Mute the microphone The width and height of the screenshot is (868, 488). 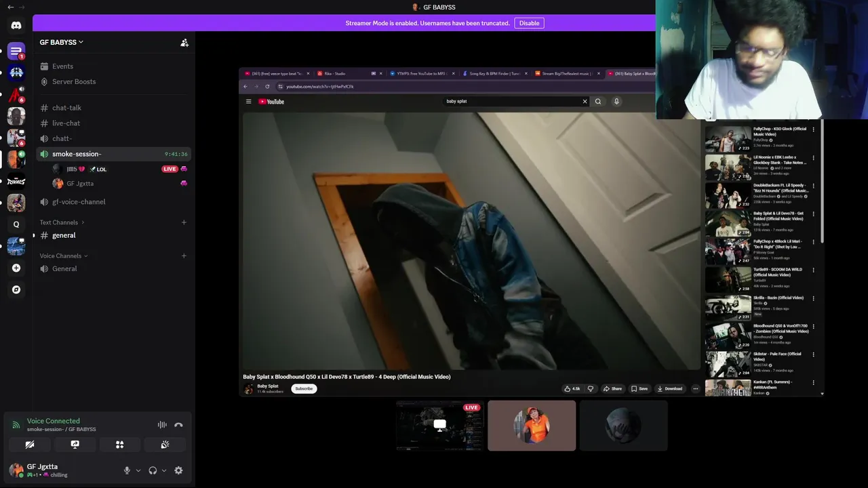pyautogui.click(x=127, y=470)
